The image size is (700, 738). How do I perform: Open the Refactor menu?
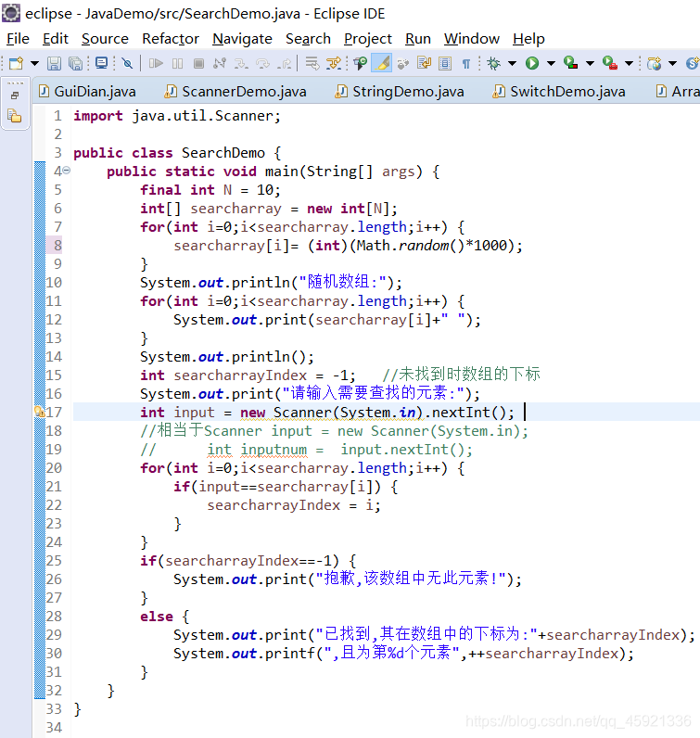point(171,39)
